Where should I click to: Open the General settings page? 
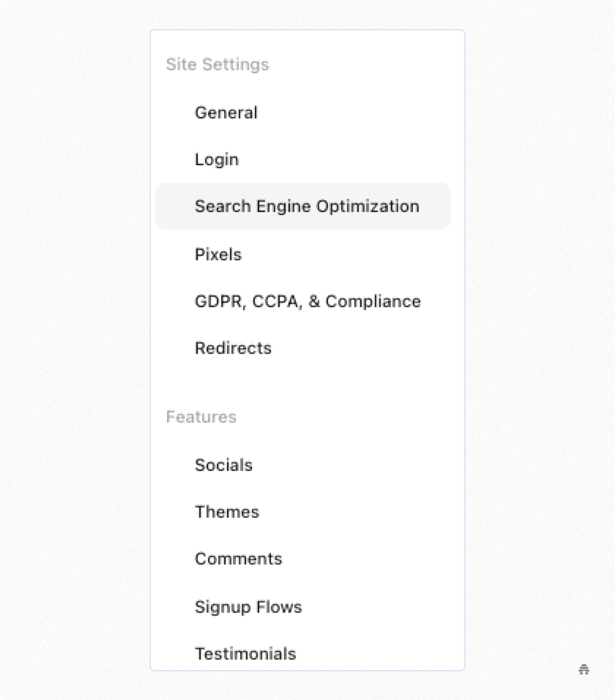tap(226, 112)
